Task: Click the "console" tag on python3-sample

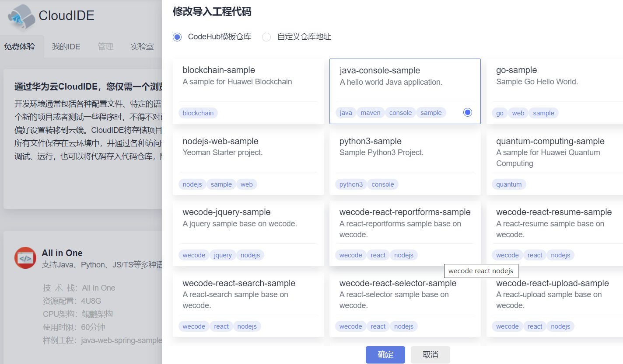Action: tap(383, 184)
